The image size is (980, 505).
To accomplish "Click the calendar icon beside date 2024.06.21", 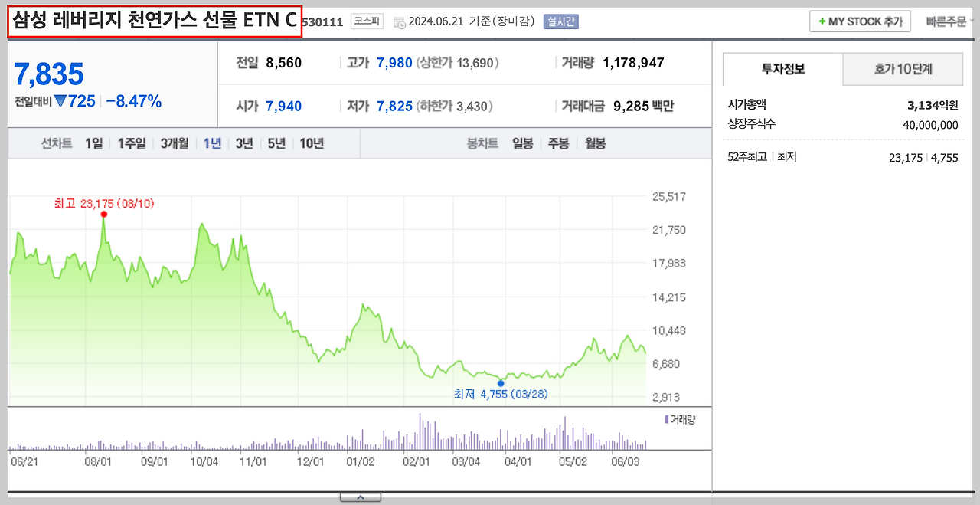I will (x=399, y=21).
